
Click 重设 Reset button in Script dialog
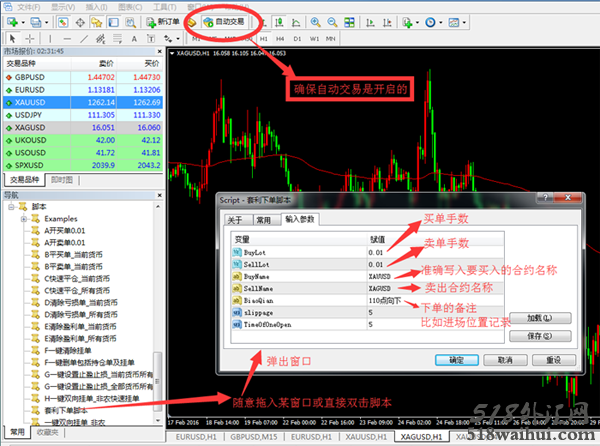554,360
